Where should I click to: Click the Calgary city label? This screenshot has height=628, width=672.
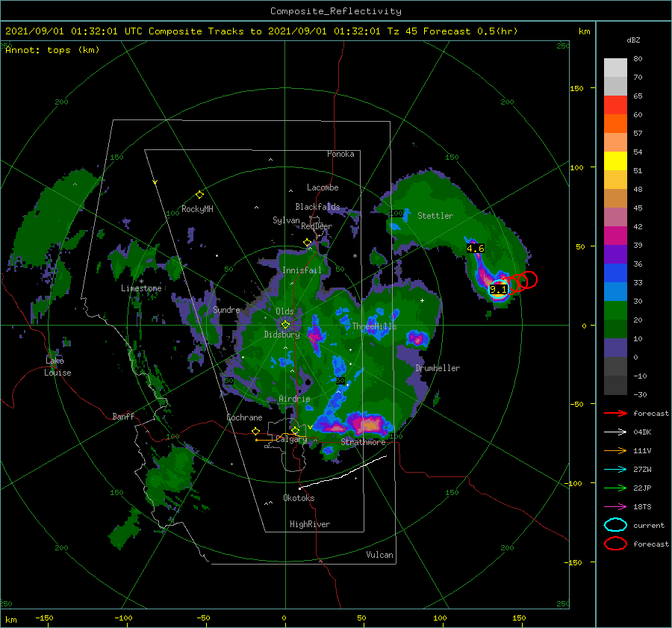[291, 439]
